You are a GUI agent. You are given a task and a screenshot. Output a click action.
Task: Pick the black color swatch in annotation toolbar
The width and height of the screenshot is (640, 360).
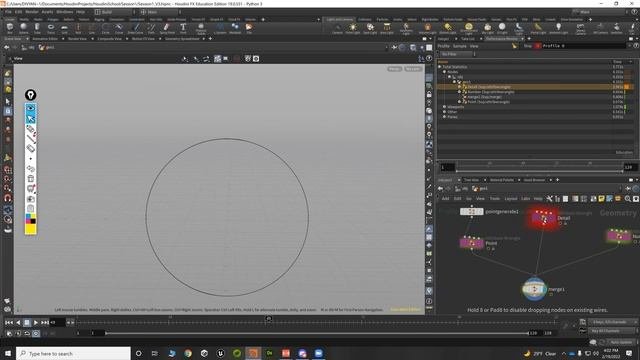[x=33, y=221]
